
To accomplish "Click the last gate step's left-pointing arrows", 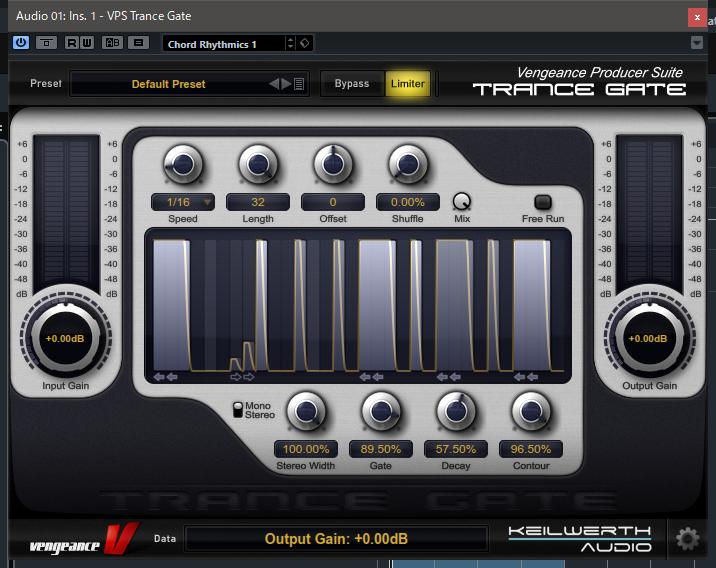I will tap(526, 377).
